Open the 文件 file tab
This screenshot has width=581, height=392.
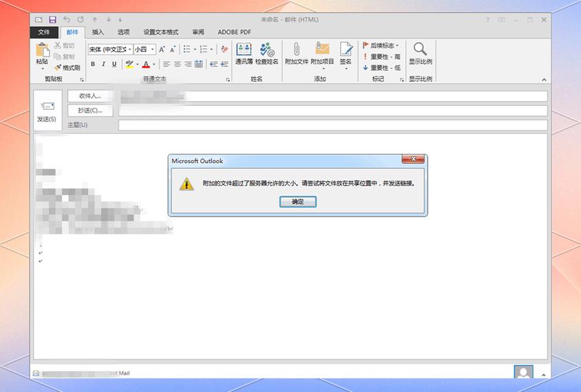(x=44, y=32)
